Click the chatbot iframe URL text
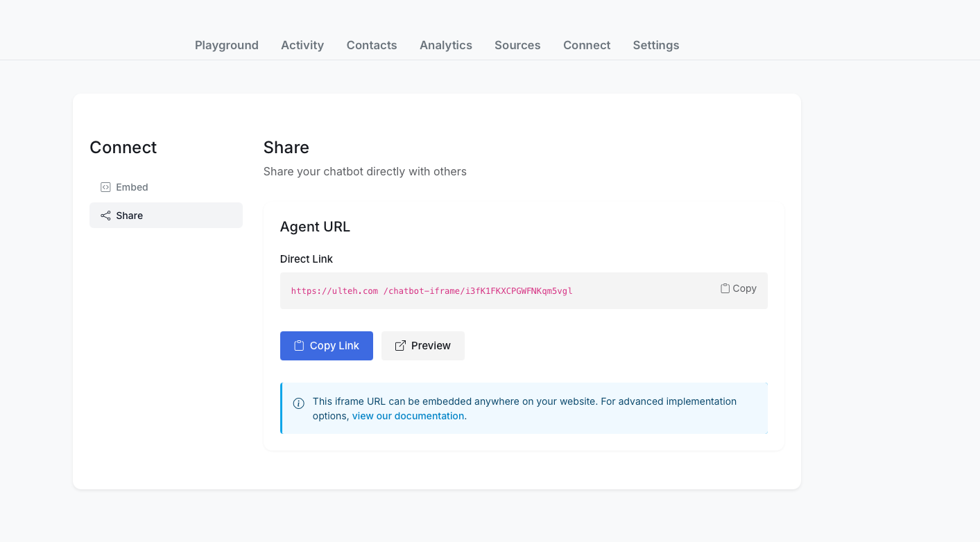Image resolution: width=980 pixels, height=542 pixels. pos(431,291)
